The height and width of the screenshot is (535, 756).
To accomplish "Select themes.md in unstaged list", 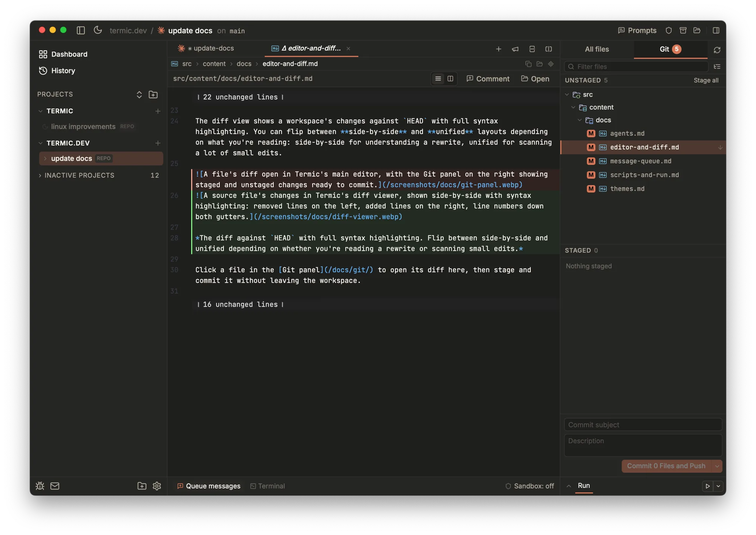I will [643, 189].
